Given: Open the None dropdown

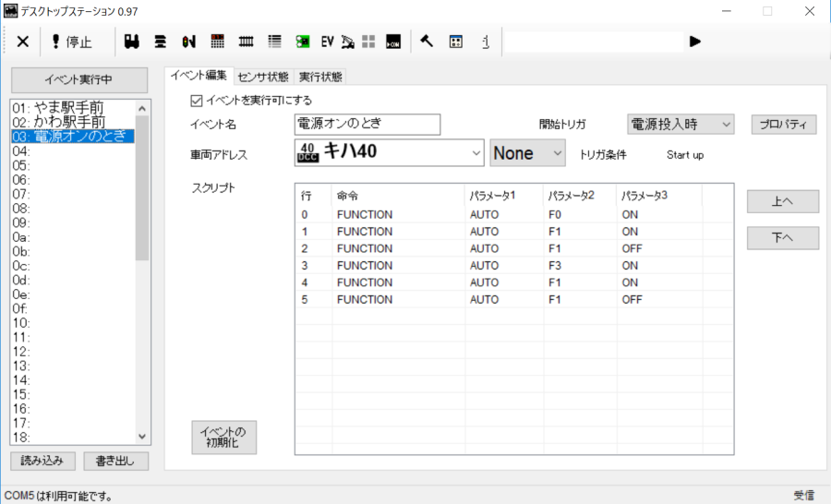Looking at the screenshot, I should point(527,152).
